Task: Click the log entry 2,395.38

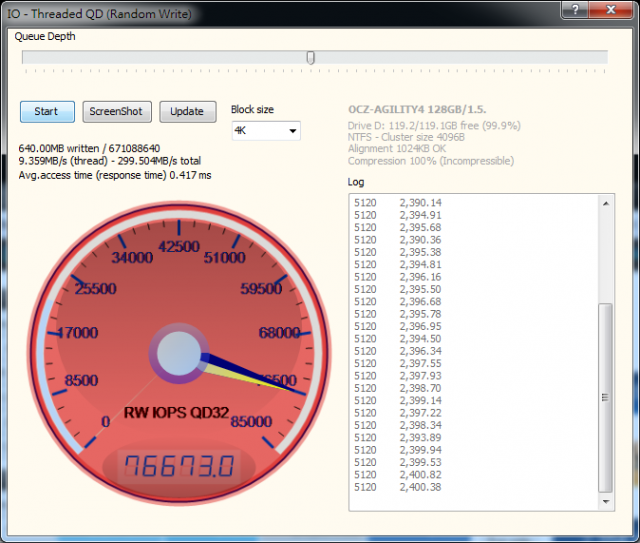Action: click(x=420, y=252)
